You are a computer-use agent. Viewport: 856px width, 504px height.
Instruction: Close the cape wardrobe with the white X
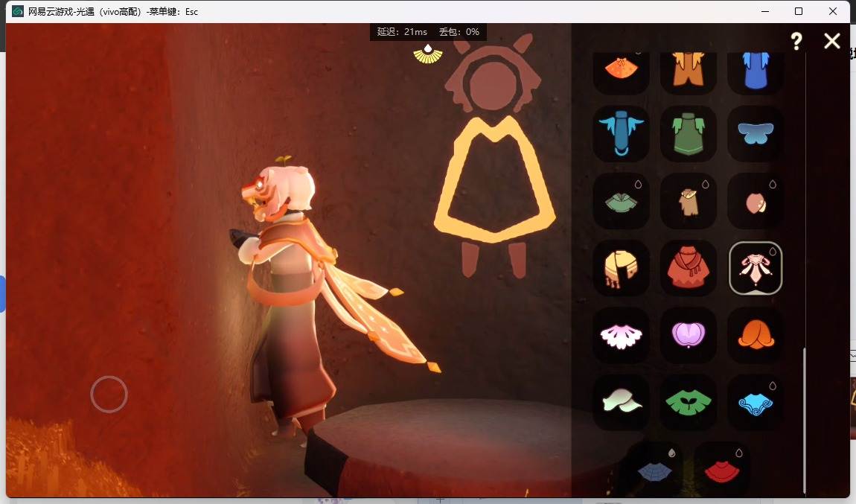[832, 41]
